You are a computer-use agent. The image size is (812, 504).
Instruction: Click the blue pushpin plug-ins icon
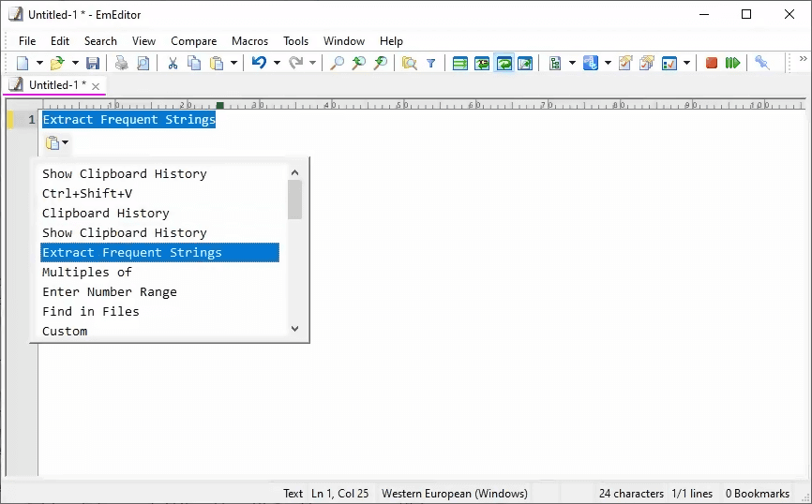pyautogui.click(x=761, y=63)
